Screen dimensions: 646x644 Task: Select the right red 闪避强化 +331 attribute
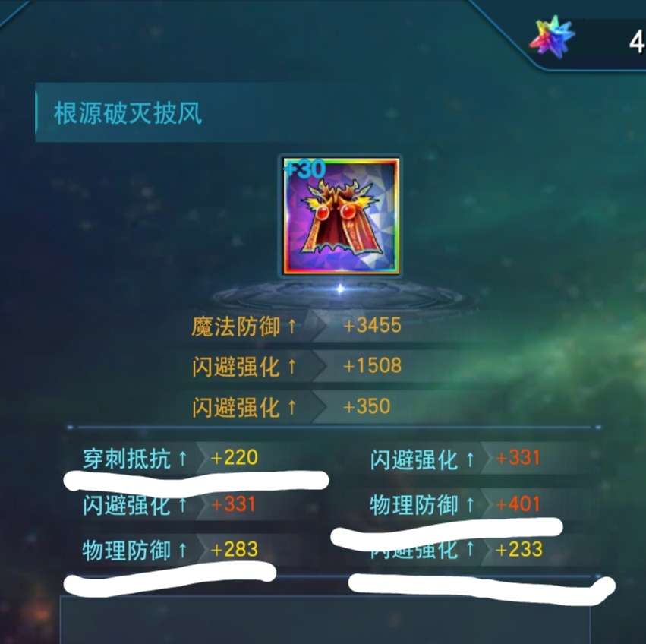click(455, 459)
